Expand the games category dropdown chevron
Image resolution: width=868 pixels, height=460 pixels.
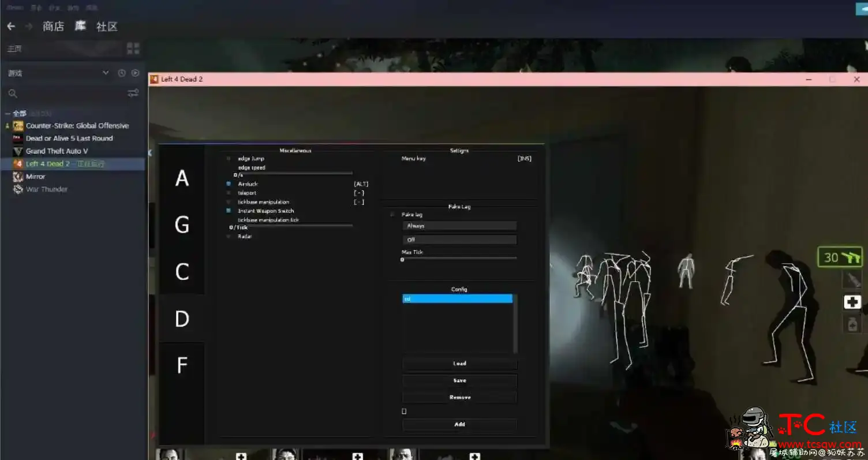pos(106,73)
